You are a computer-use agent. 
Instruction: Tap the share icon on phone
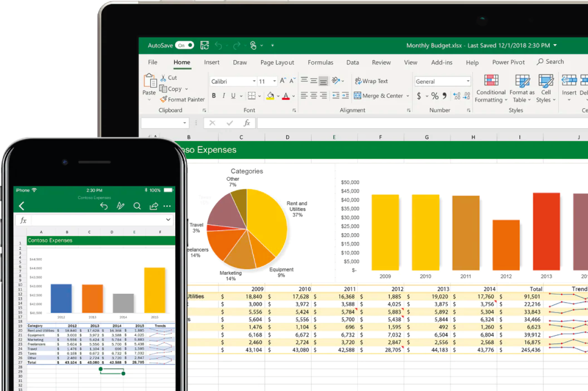click(153, 206)
